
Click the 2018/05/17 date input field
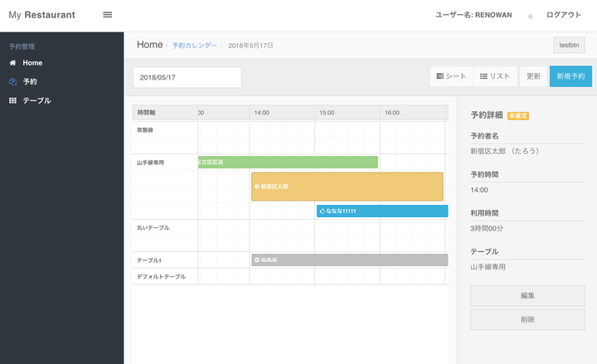[187, 77]
